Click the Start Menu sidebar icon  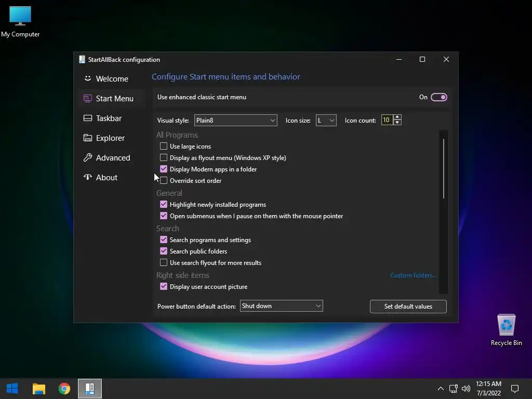(x=87, y=98)
